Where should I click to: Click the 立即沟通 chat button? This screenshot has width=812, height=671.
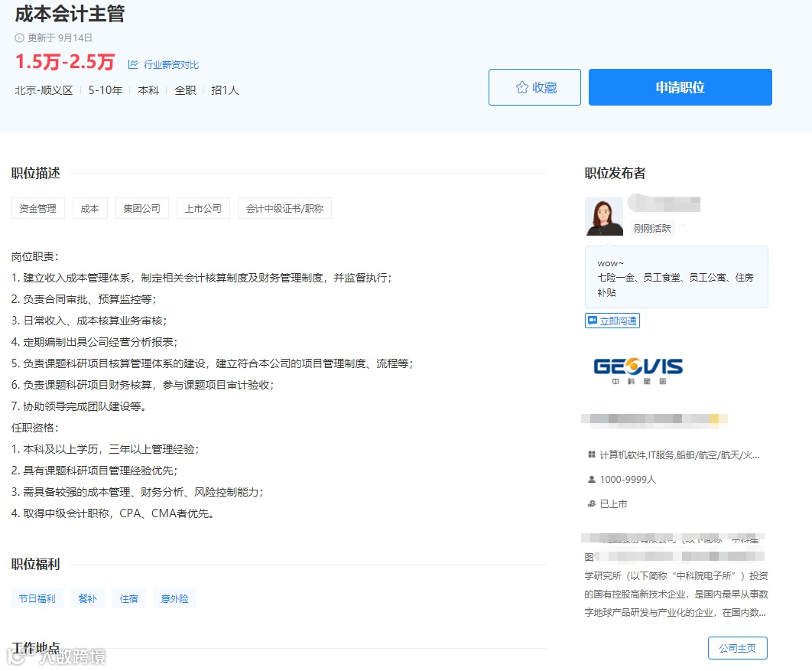tap(612, 321)
